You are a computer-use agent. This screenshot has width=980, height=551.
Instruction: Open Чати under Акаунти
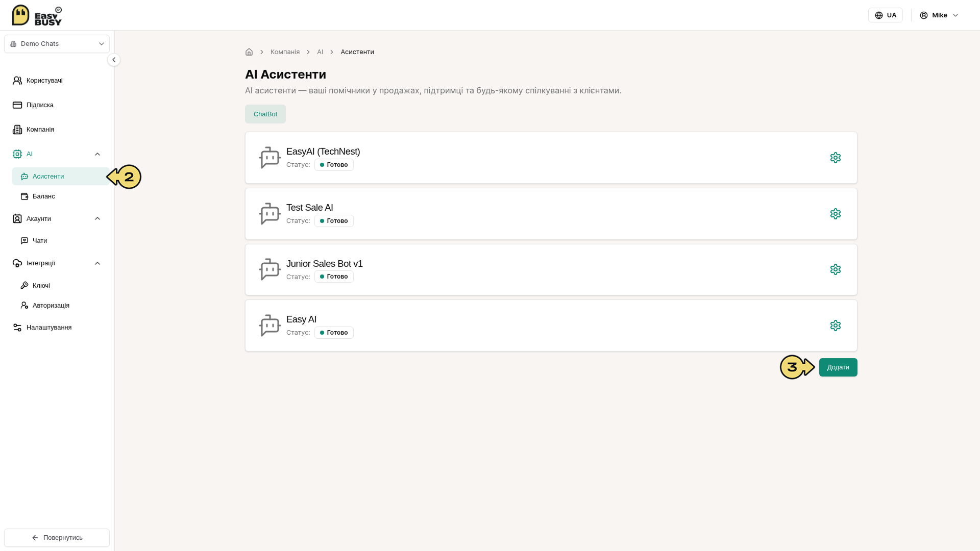tap(61, 241)
